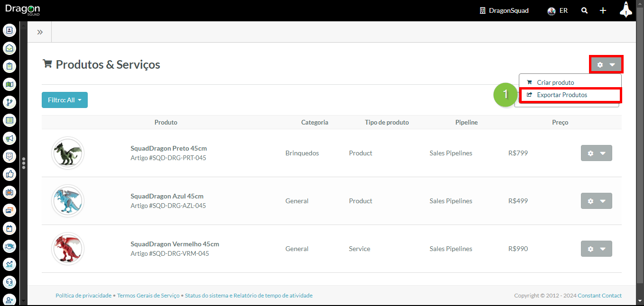Open the email envelope sidebar icon
Viewport: 644px width, 306px height.
point(9,48)
